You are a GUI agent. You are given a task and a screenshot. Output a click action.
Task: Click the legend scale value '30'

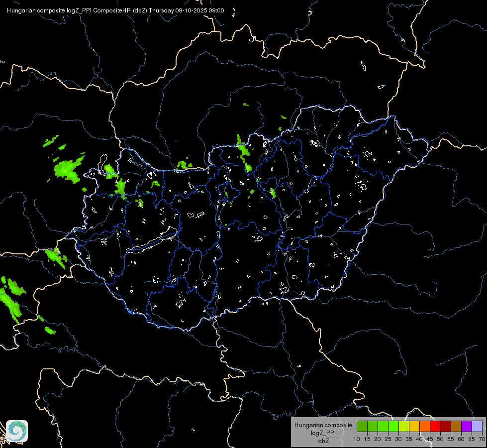tap(398, 439)
